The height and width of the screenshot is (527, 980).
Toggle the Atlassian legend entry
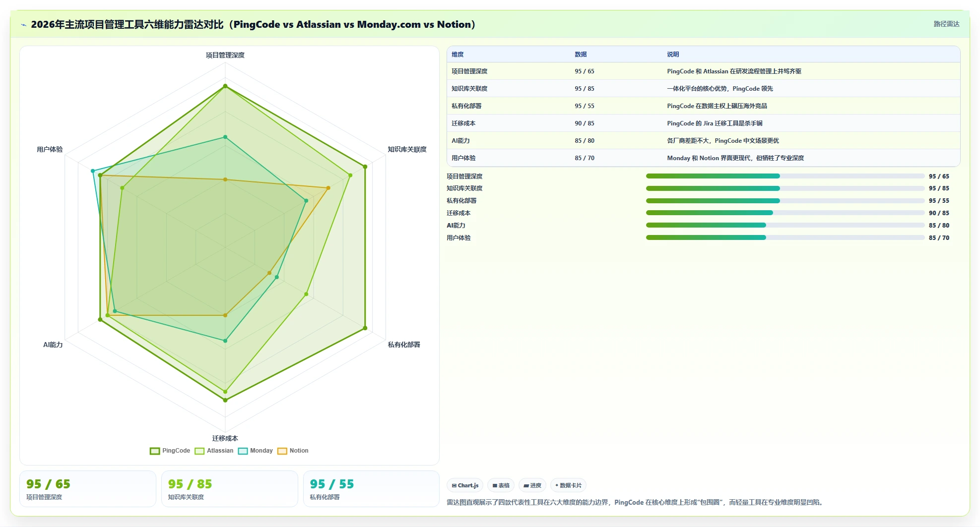pyautogui.click(x=214, y=451)
